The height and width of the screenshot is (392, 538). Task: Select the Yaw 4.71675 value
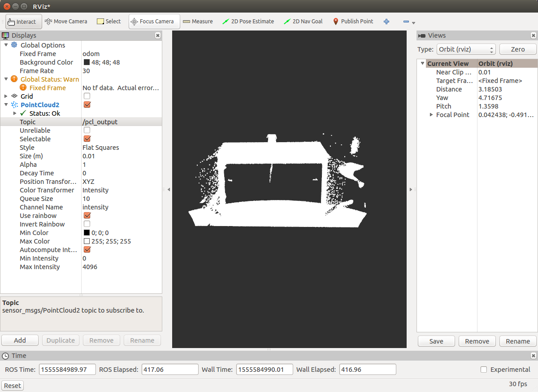490,97
